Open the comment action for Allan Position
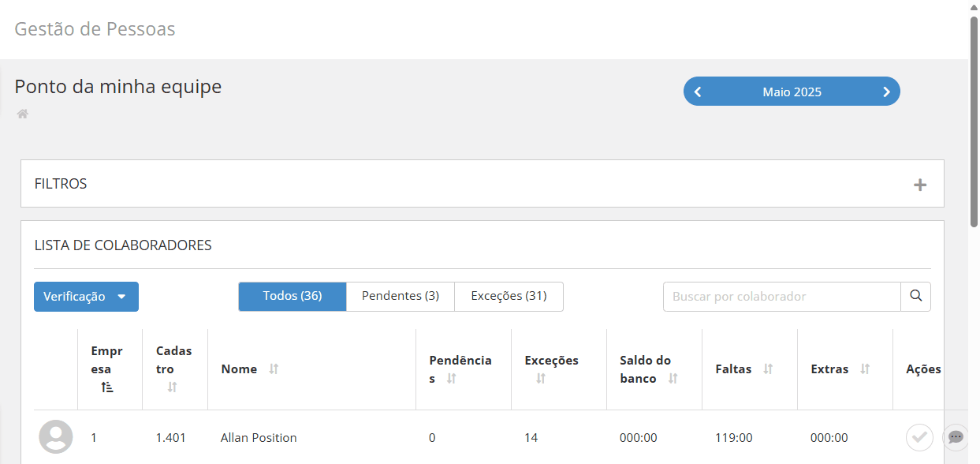Image resolution: width=980 pixels, height=464 pixels. click(x=955, y=436)
